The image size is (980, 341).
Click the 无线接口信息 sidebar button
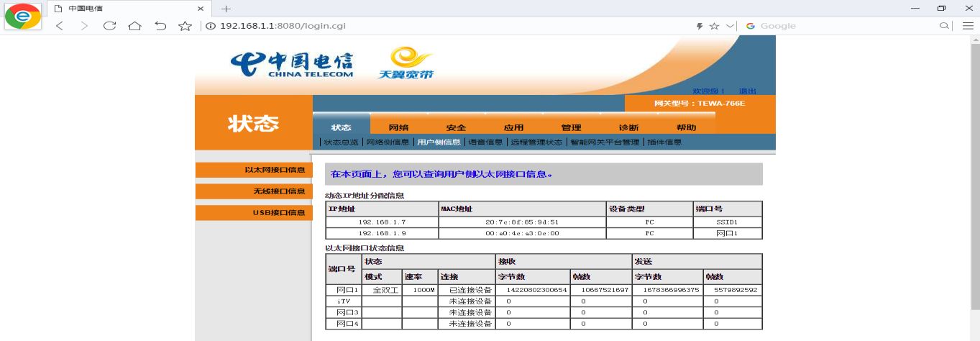tap(254, 191)
